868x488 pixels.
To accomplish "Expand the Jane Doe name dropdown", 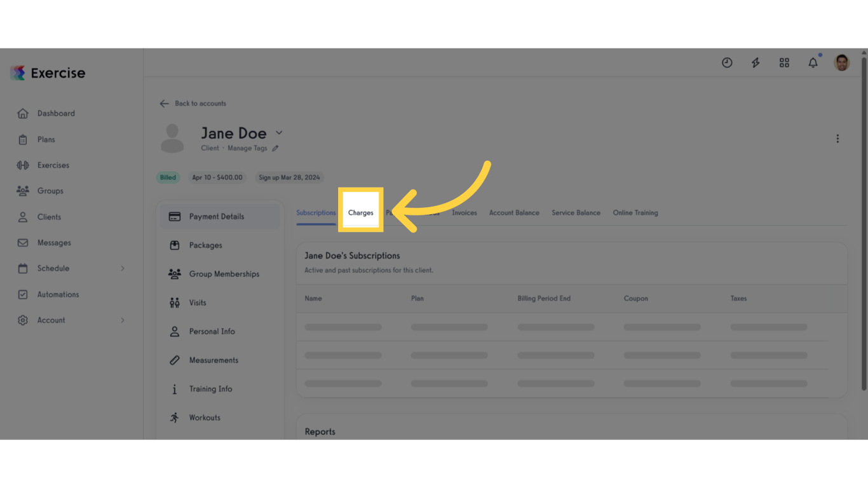I will (279, 133).
